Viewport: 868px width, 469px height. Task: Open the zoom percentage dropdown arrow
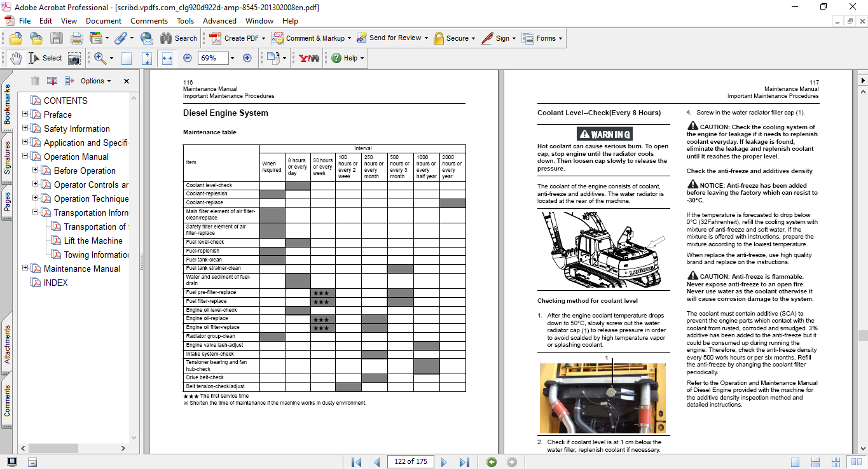(232, 58)
